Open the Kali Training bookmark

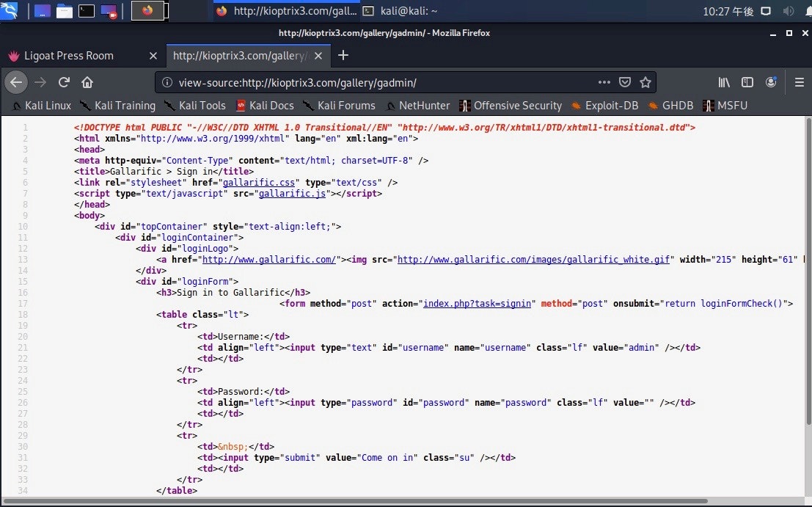point(117,106)
